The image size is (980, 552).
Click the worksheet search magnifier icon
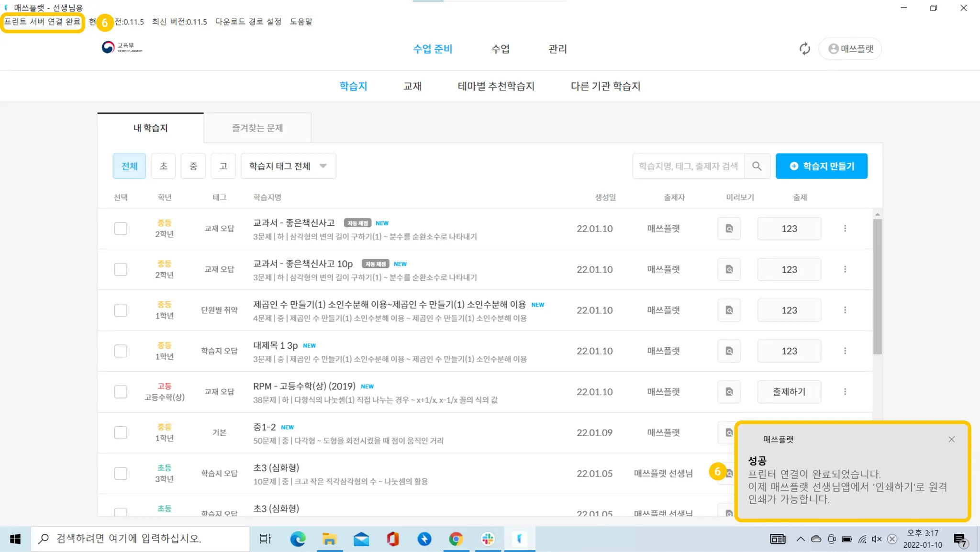point(757,166)
